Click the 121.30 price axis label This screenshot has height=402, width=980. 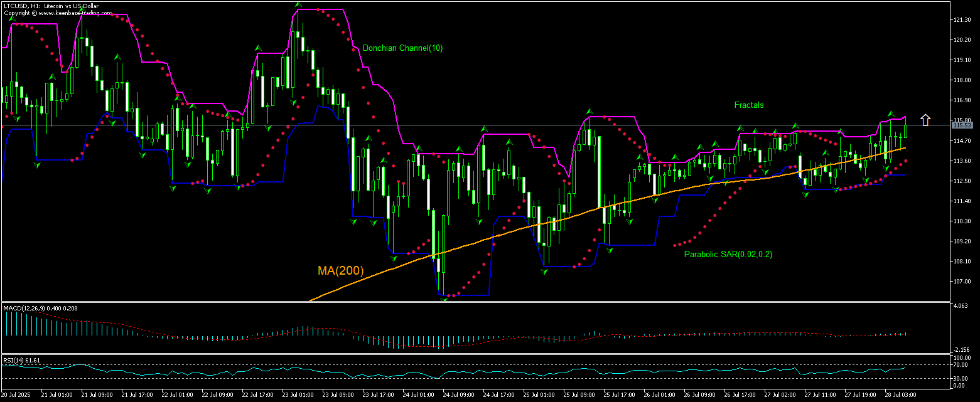[x=961, y=20]
